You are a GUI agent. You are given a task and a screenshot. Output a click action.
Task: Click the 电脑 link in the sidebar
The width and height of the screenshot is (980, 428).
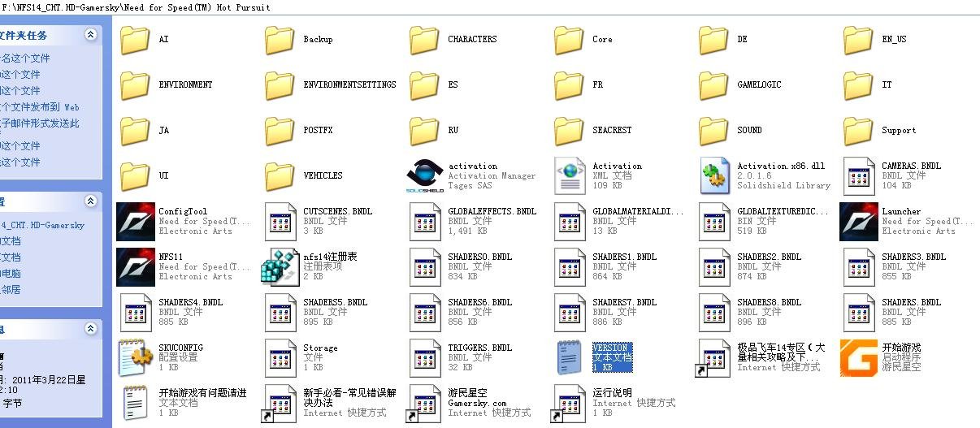pyautogui.click(x=11, y=274)
